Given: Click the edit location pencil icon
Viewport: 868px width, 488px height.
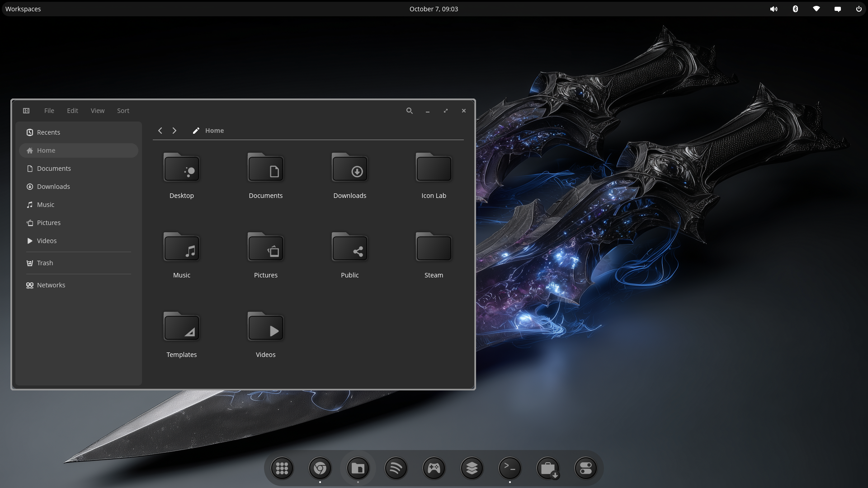Looking at the screenshot, I should pyautogui.click(x=196, y=131).
